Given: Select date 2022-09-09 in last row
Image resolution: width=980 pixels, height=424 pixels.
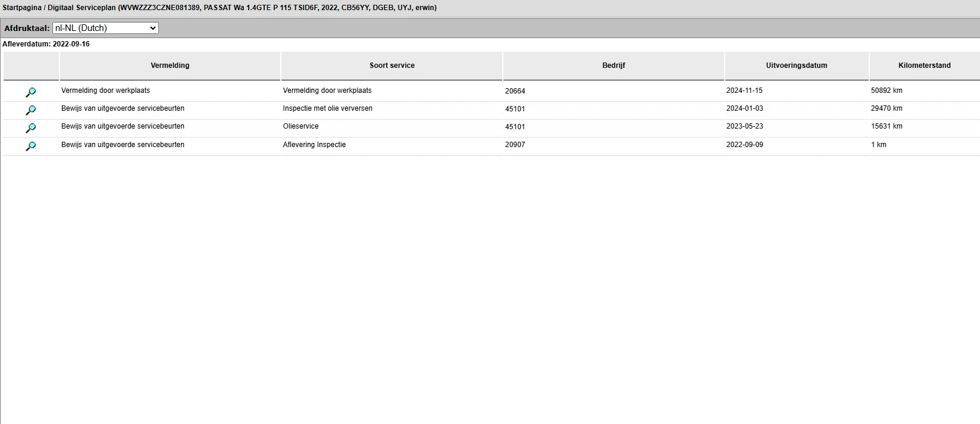Looking at the screenshot, I should coord(744,145).
